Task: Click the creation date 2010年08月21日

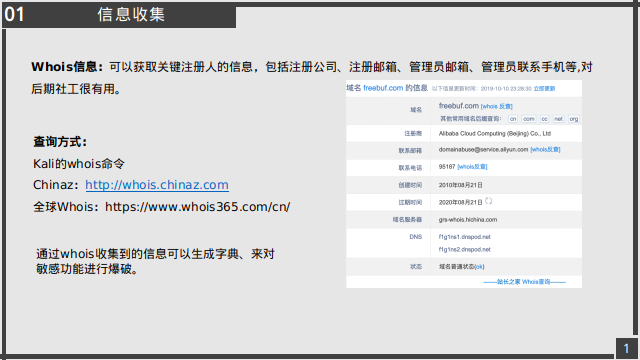Action: point(460,185)
